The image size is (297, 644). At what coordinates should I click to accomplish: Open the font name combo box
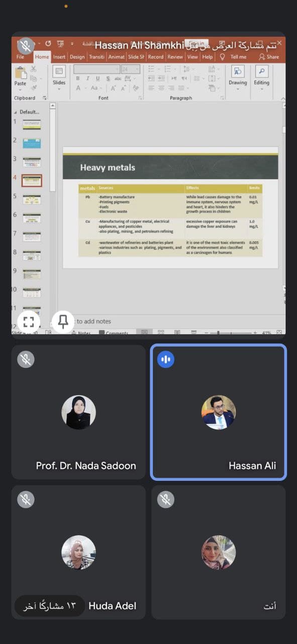coord(96,69)
